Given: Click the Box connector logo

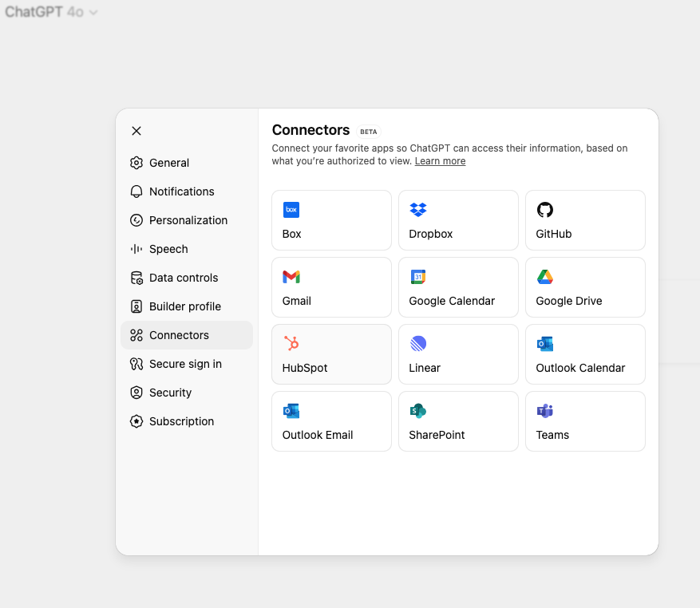Looking at the screenshot, I should point(291,210).
